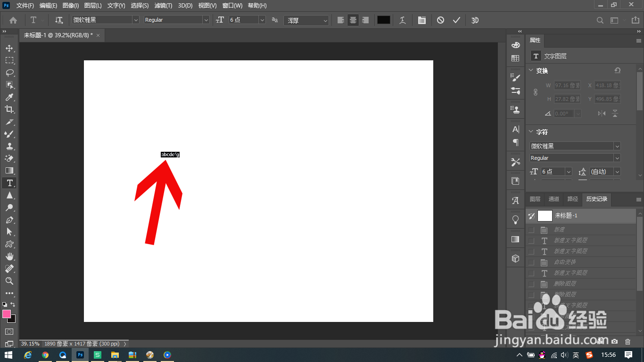Select the Eyedropper tool

pyautogui.click(x=9, y=97)
